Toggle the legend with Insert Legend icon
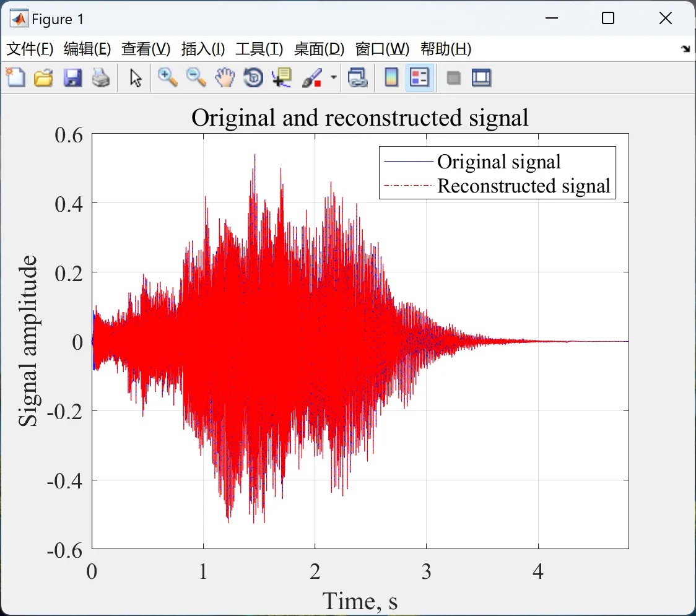696x616 pixels. pos(419,77)
